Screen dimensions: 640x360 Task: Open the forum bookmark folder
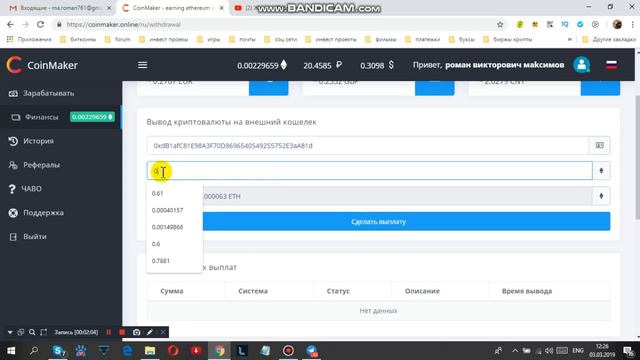tap(118, 40)
